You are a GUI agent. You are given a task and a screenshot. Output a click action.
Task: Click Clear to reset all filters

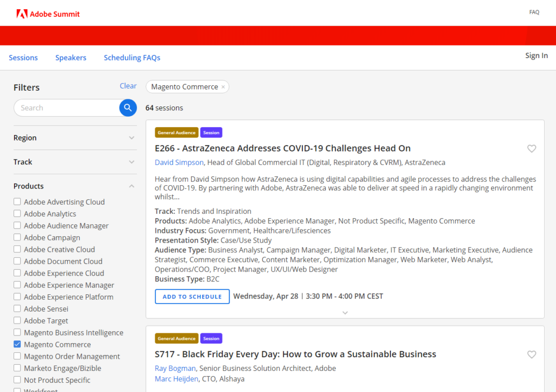128,86
